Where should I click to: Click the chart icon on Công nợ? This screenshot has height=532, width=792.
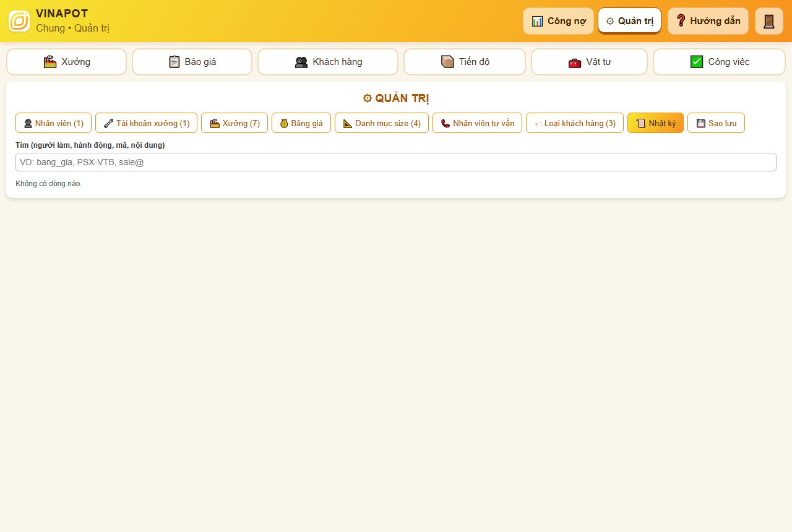[x=537, y=21]
